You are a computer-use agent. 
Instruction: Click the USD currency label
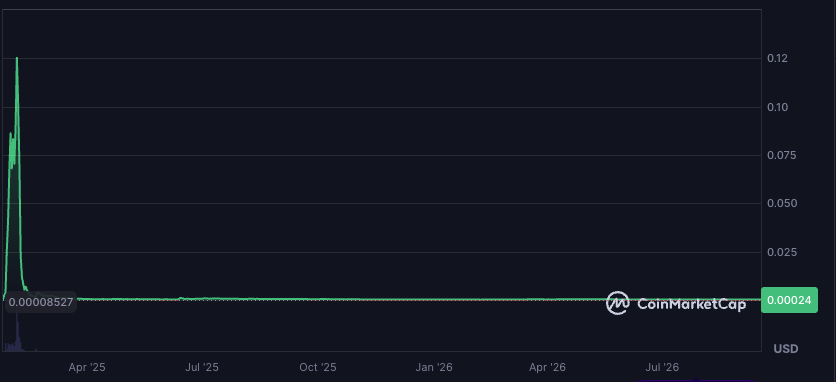point(786,349)
